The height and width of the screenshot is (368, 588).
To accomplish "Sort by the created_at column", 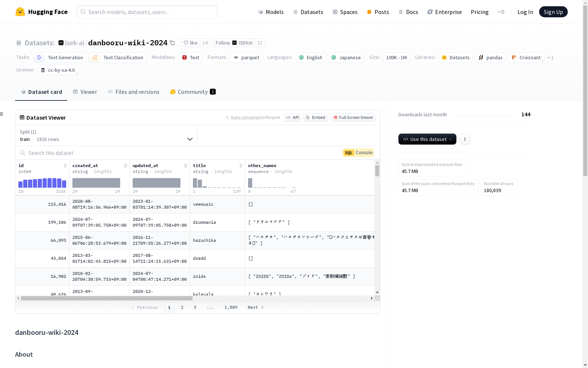I will point(125,166).
